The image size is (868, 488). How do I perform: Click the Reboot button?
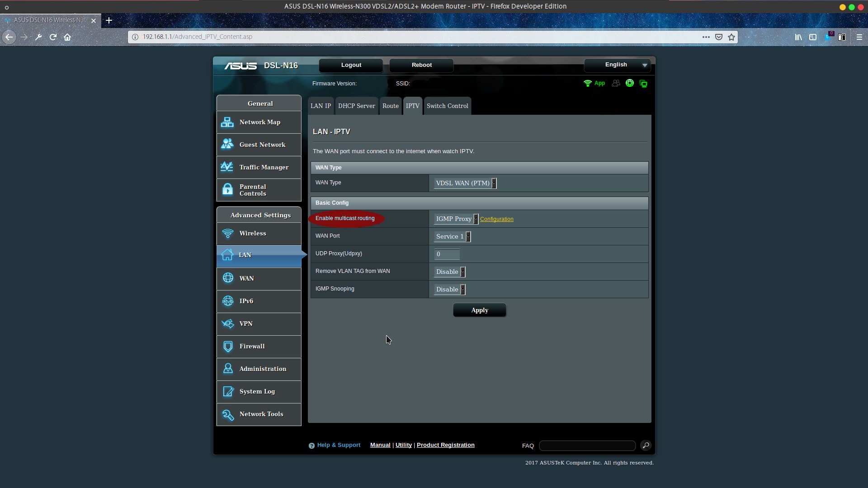point(422,64)
